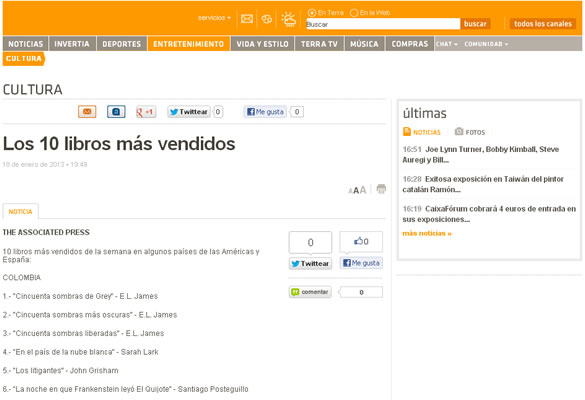
Task: Click the comment count box
Action: [361, 292]
